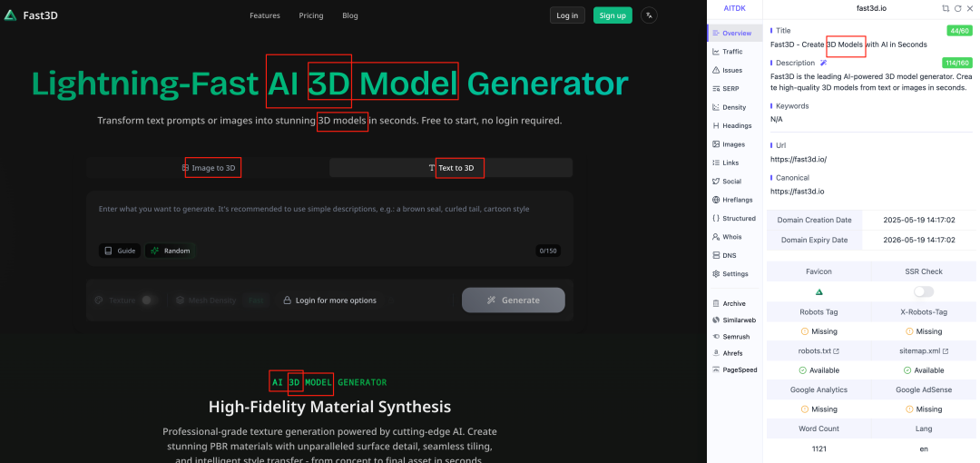Click the Lang value en
The image size is (980, 463).
924,448
